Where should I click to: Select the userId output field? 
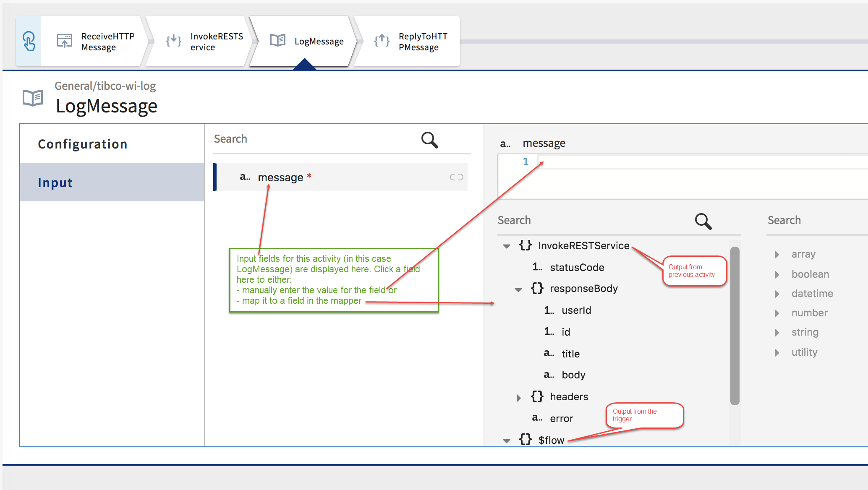(576, 310)
